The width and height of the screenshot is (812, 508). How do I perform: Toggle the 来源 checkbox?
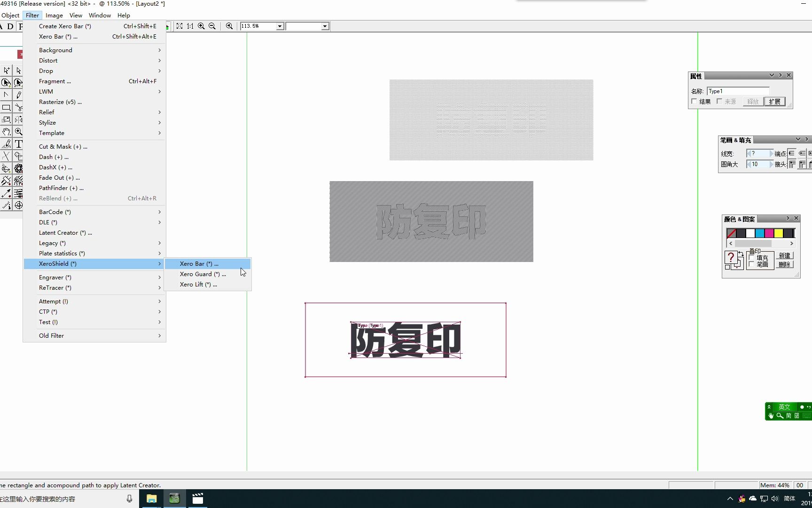719,102
